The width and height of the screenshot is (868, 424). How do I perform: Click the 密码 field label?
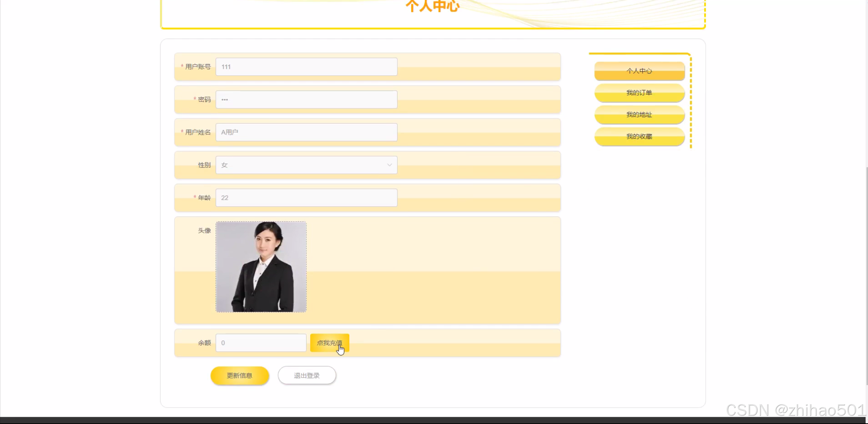204,100
